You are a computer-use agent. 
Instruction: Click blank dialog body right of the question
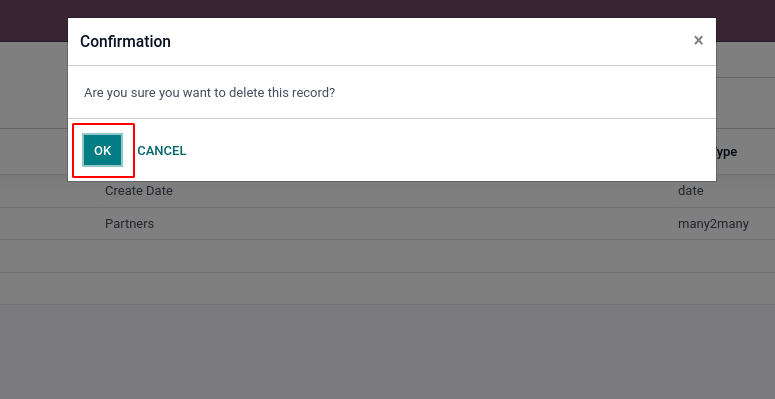point(524,92)
